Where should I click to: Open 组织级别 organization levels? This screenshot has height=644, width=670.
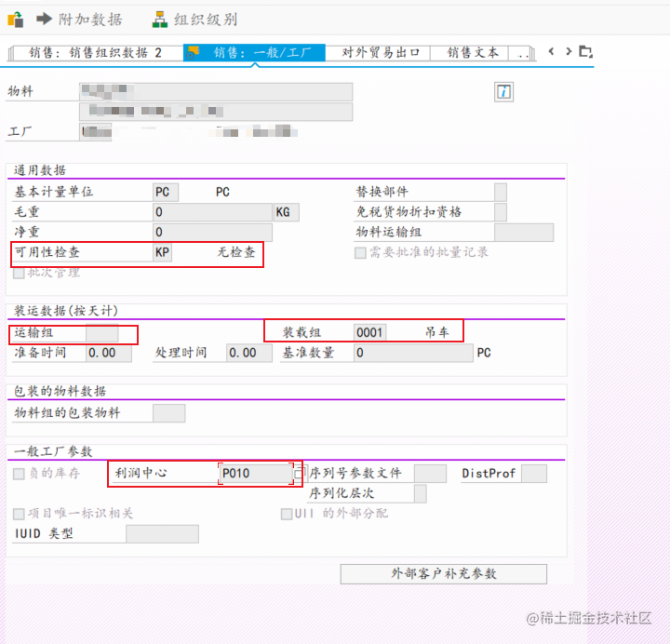click(194, 20)
